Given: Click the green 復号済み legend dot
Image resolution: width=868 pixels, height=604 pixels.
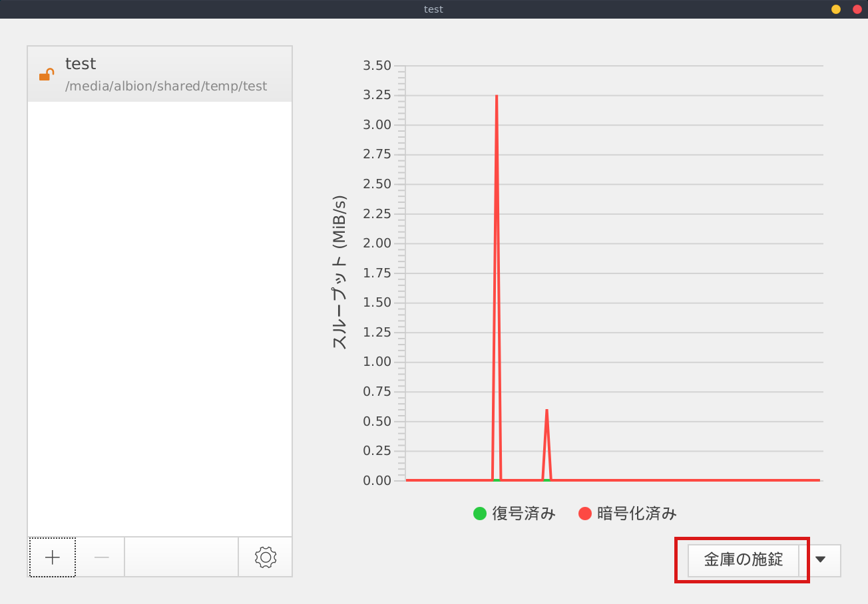Looking at the screenshot, I should pyautogui.click(x=479, y=514).
